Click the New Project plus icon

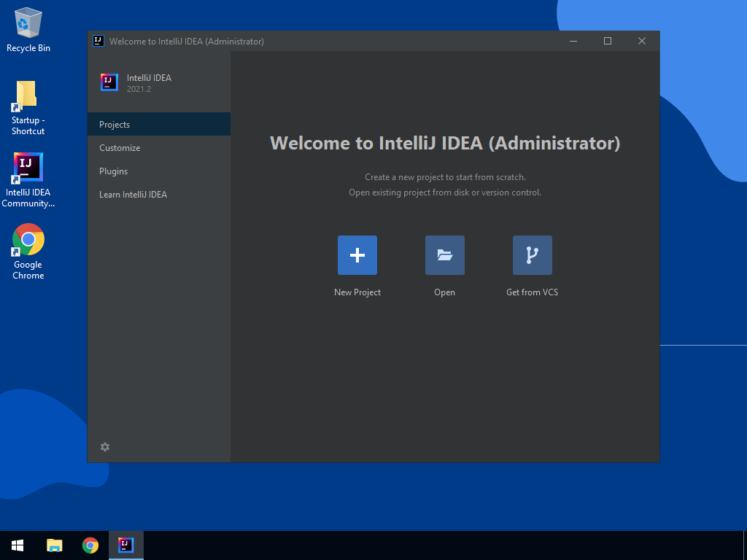357,255
